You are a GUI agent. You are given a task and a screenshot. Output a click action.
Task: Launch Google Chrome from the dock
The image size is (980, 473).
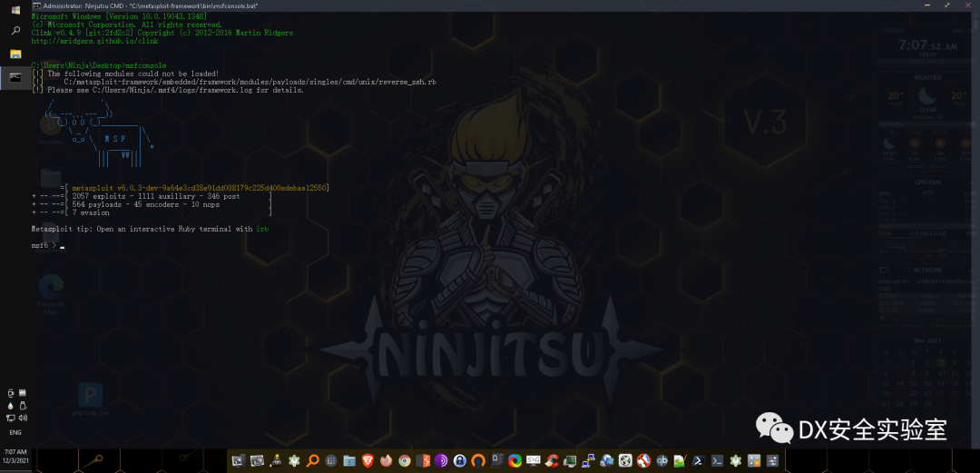click(405, 460)
